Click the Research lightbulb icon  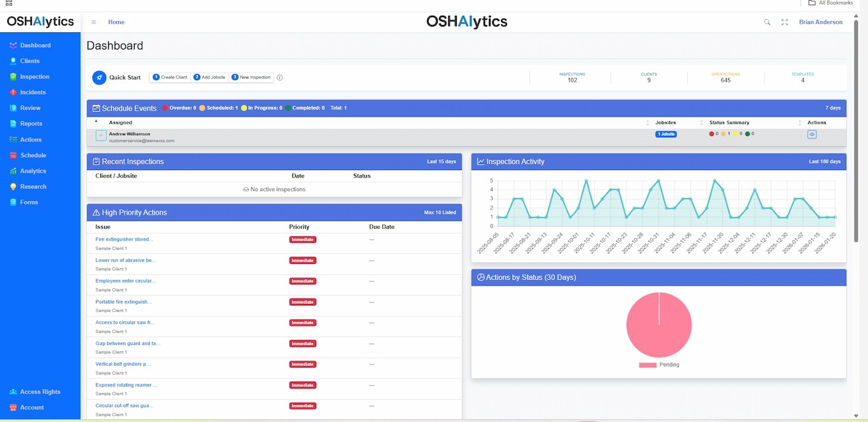pos(13,187)
